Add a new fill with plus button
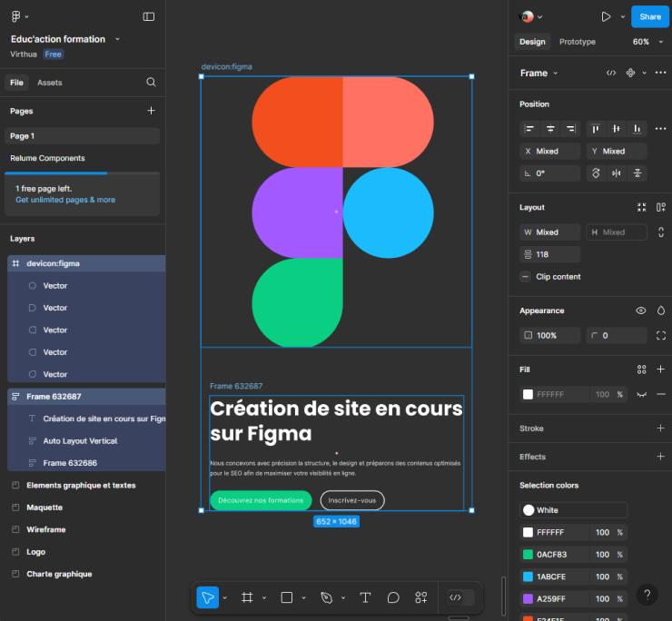672x621 pixels. 661,370
